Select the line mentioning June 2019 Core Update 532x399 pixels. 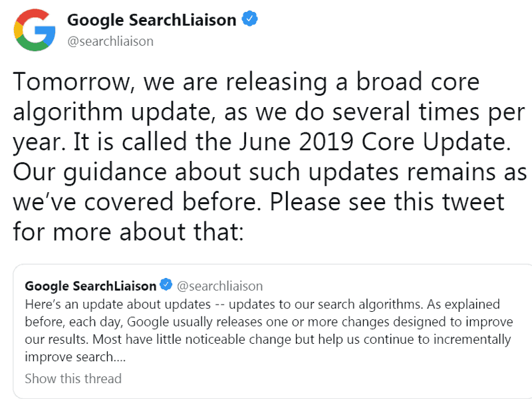[x=259, y=141]
